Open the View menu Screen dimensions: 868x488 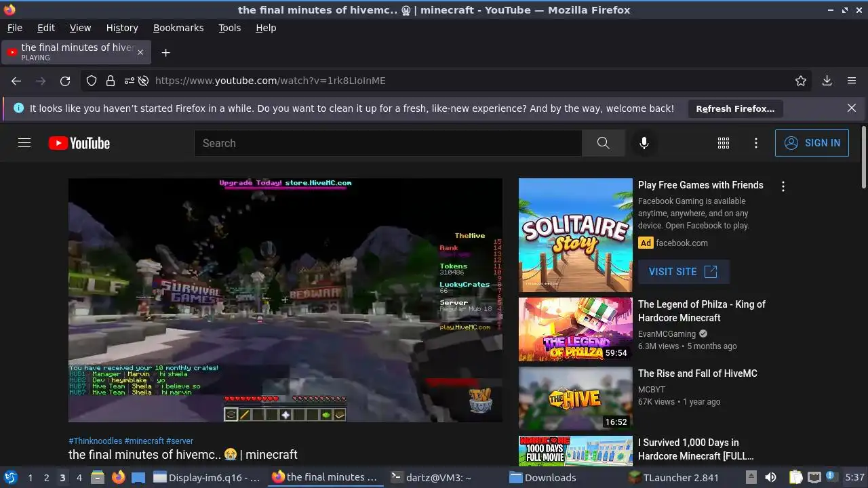point(80,28)
